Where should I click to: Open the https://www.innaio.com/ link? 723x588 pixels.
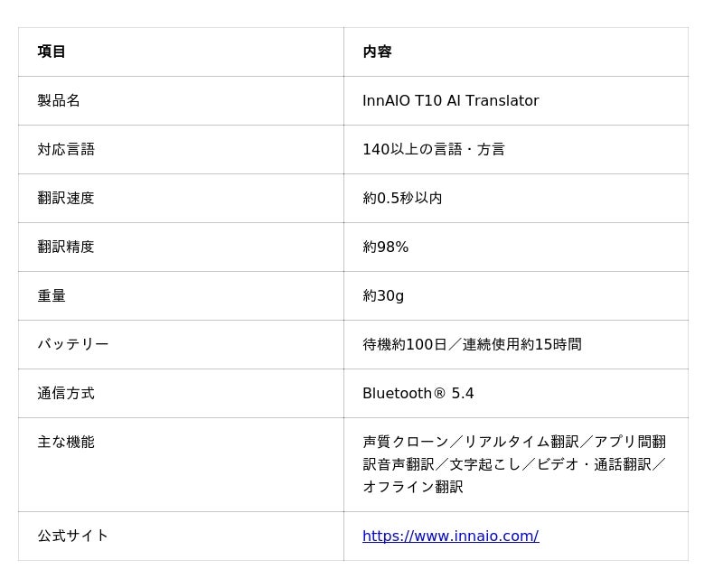tap(450, 536)
